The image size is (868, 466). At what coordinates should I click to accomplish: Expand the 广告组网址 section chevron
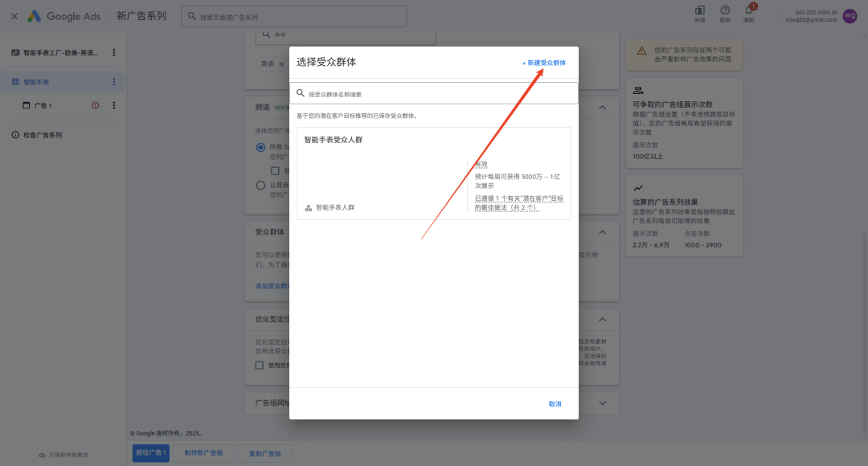coord(602,403)
